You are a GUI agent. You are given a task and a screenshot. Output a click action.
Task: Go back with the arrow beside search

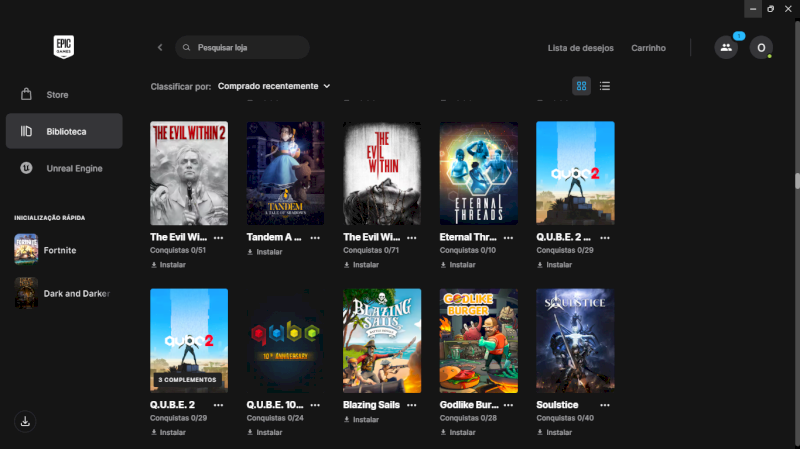point(160,47)
